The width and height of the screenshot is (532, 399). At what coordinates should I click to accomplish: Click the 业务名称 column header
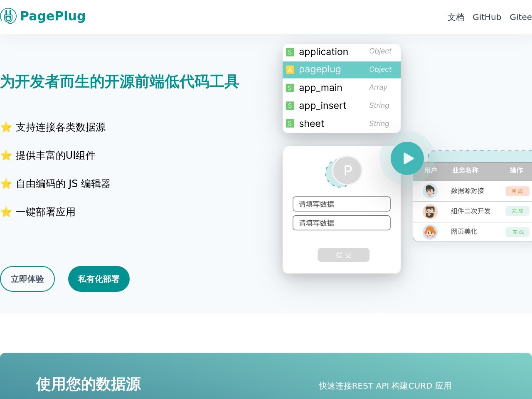pos(465,170)
